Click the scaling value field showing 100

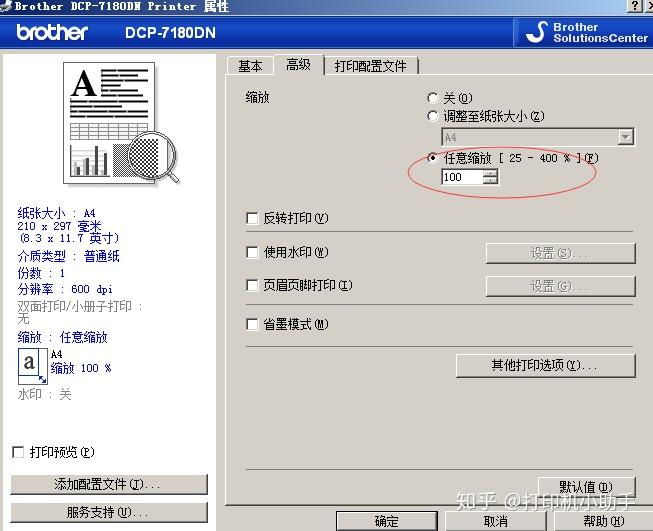[462, 177]
